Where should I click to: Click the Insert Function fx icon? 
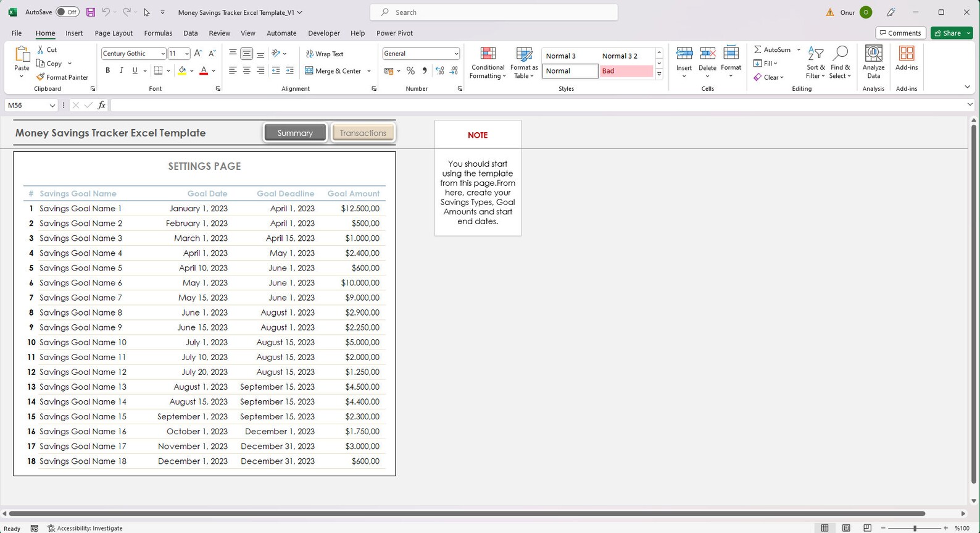click(x=102, y=105)
